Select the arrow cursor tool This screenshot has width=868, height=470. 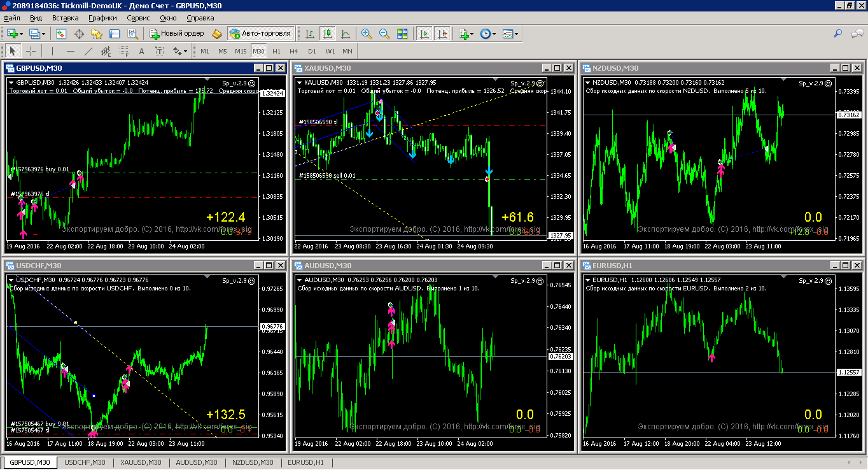tap(13, 51)
